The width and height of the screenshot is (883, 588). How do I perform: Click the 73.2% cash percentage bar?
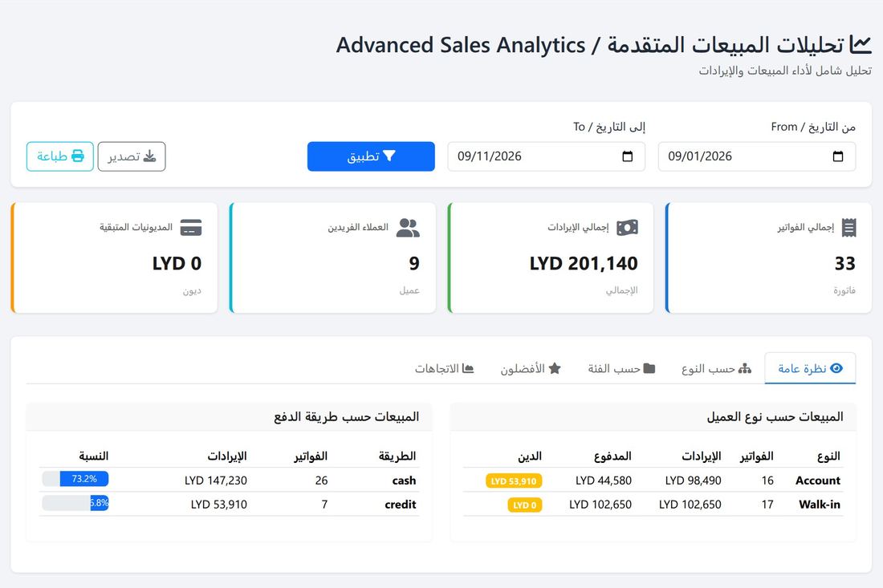(x=84, y=479)
